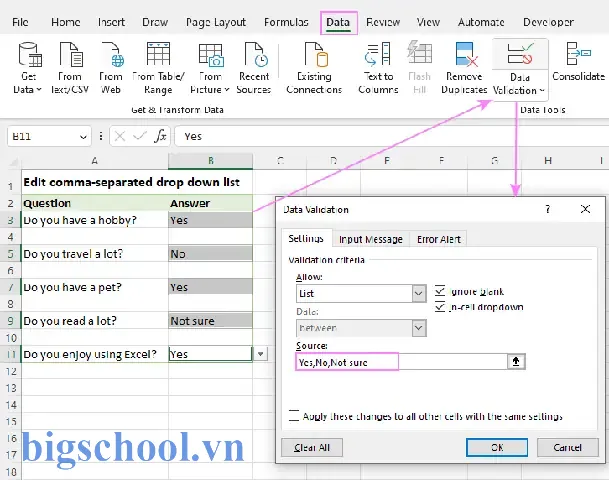The width and height of the screenshot is (609, 480).
Task: Open the Page Layout tab
Action: click(216, 23)
